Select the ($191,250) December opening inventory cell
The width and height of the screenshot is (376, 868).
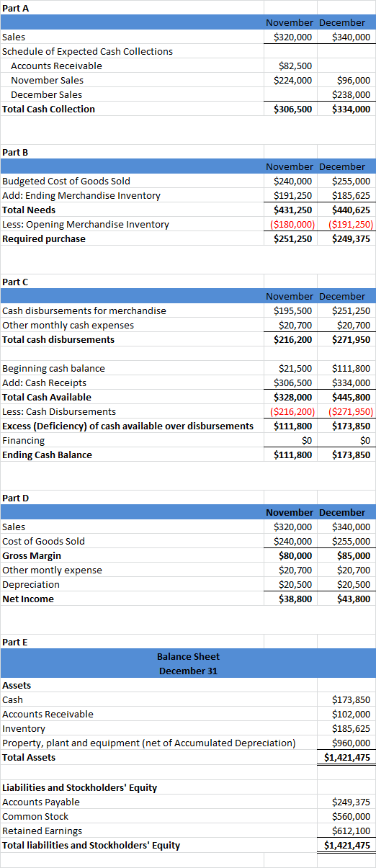pyautogui.click(x=350, y=224)
